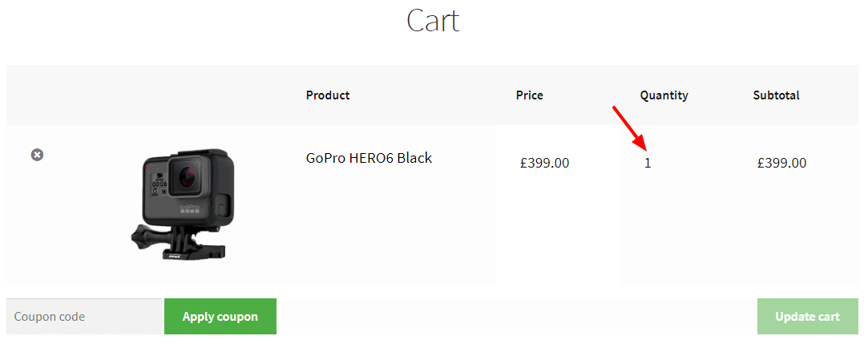
Task: Click the Cart page heading
Action: pos(434,21)
